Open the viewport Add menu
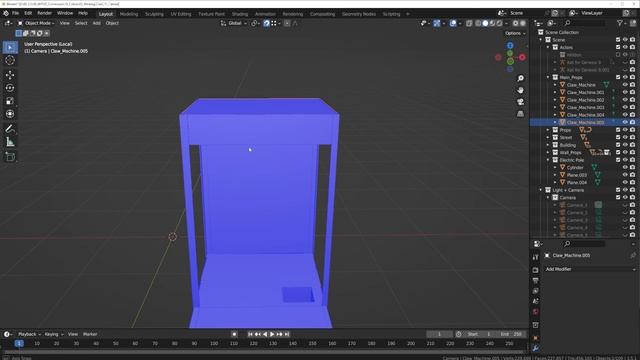Screen dimensions: 640x360 (x=96, y=23)
